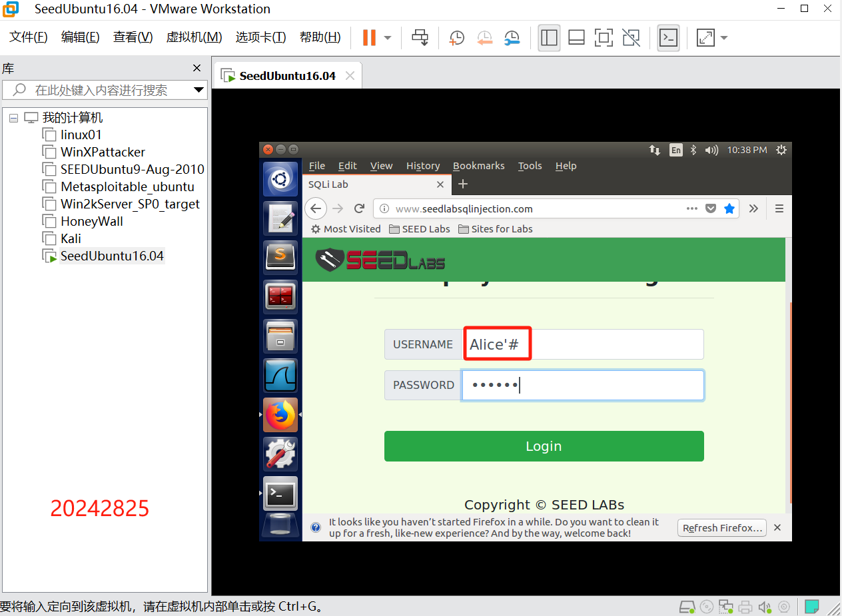Open the 编辑(E) menu
Image resolution: width=842 pixels, height=616 pixels.
coord(81,37)
